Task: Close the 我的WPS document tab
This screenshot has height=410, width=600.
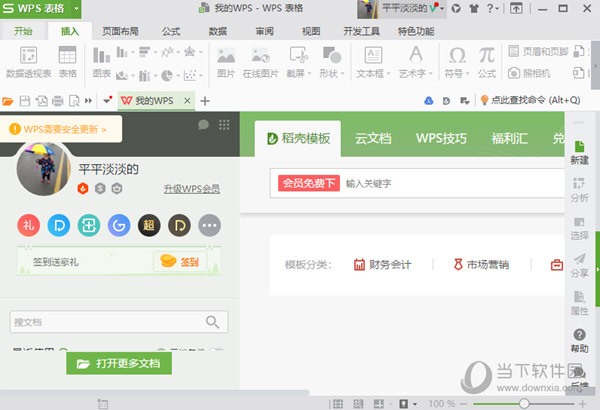Action: (187, 101)
